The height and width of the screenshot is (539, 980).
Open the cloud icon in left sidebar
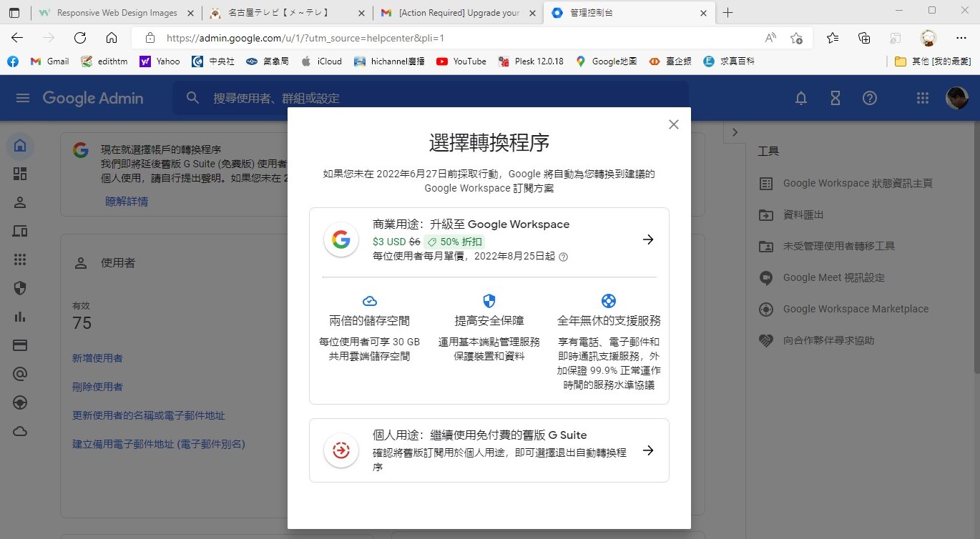20,431
